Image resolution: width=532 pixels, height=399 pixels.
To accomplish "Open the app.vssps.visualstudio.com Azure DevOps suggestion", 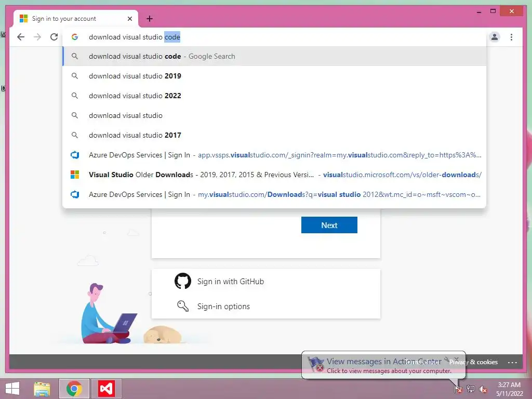I will coord(274,155).
